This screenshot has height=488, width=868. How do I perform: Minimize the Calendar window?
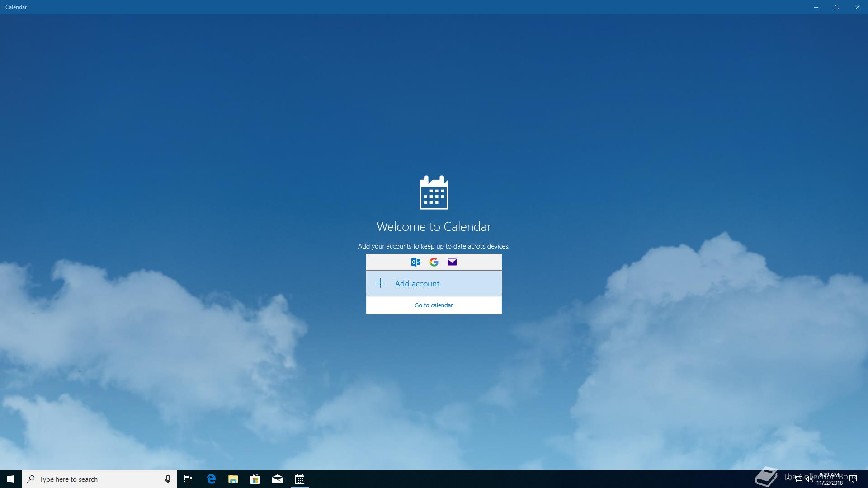coord(816,7)
